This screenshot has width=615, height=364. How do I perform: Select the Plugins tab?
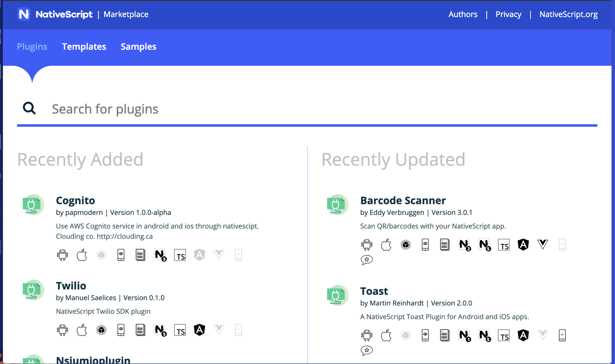[32, 47]
